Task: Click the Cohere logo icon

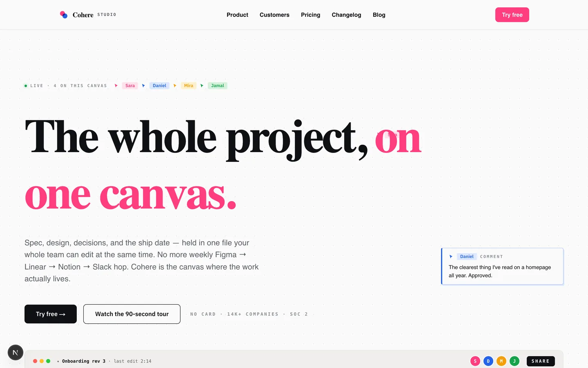Action: 64,15
